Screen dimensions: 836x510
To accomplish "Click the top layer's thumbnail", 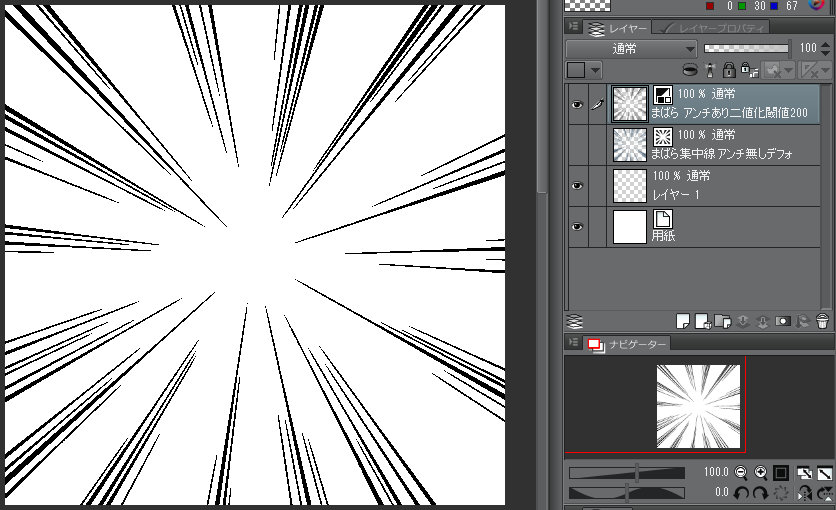I will tap(630, 104).
